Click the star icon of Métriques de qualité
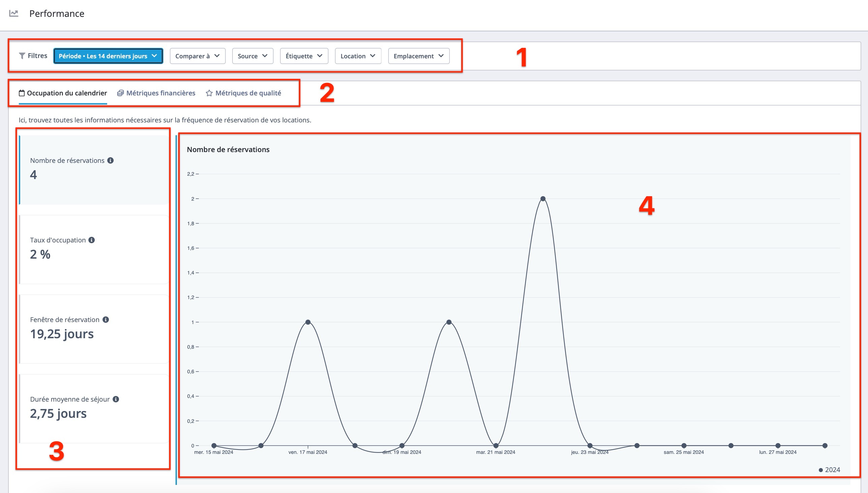The width and height of the screenshot is (868, 493). click(209, 93)
